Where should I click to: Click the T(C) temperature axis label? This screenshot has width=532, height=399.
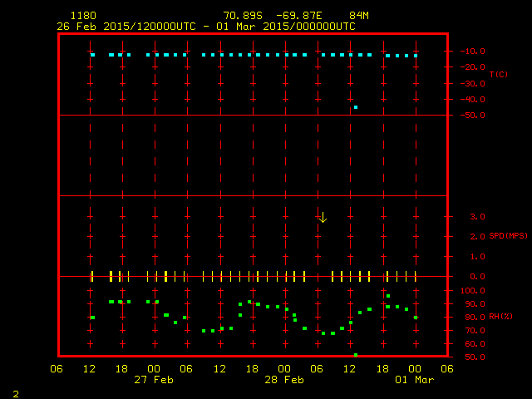pos(498,75)
